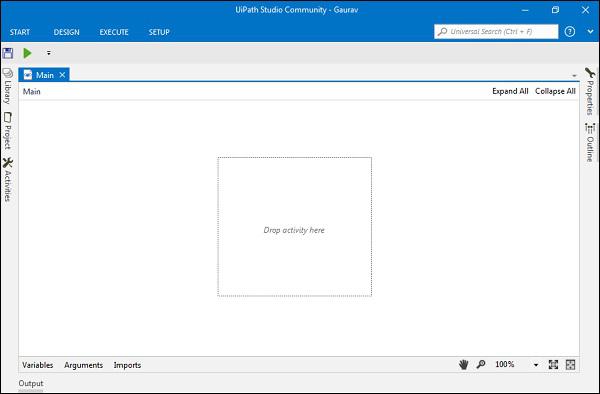Show the Activities side panel
Screen dimensions: 600x394
(x=7, y=179)
